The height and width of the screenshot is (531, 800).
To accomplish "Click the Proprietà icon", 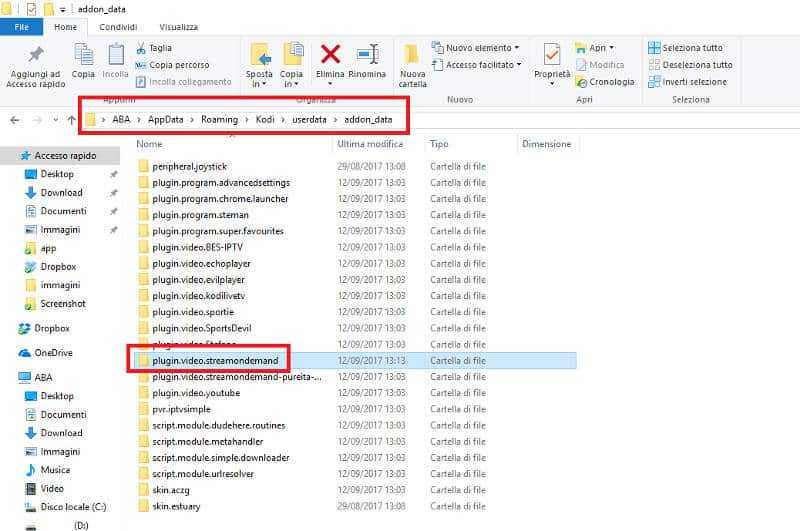I will (x=552, y=55).
